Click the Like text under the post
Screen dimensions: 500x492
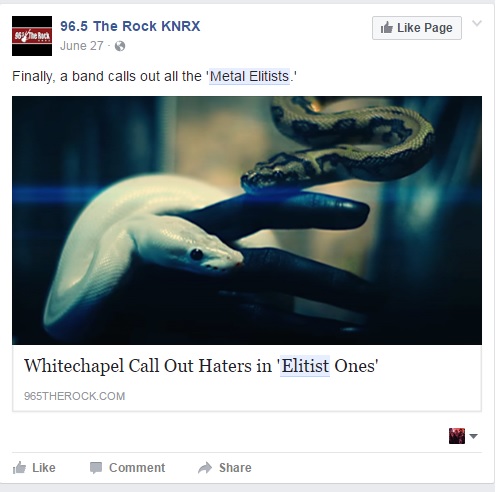tap(44, 468)
